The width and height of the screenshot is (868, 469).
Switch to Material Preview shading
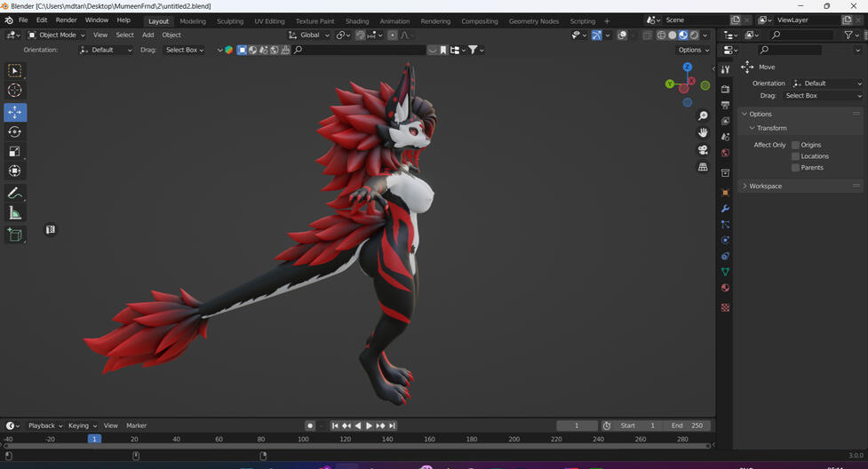(683, 35)
